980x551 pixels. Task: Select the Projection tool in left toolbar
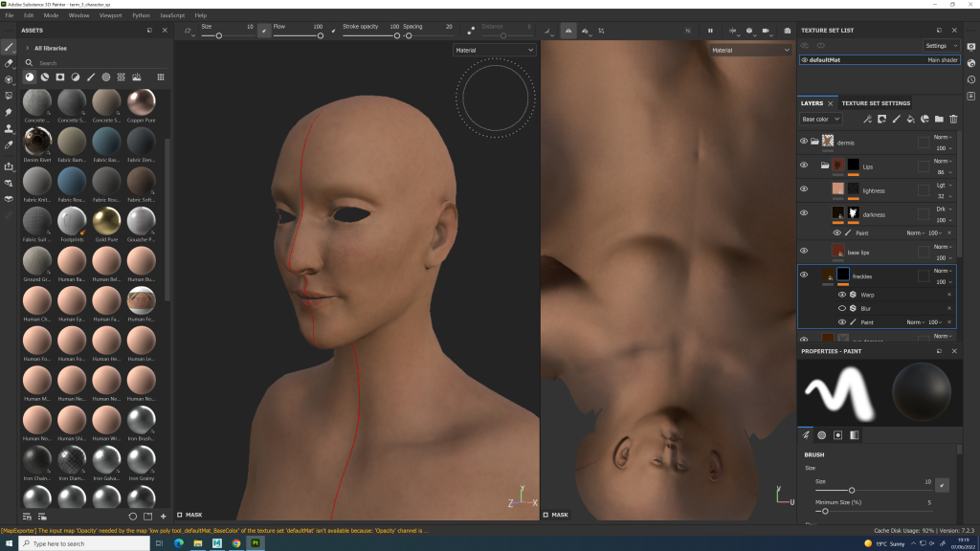coord(9,79)
